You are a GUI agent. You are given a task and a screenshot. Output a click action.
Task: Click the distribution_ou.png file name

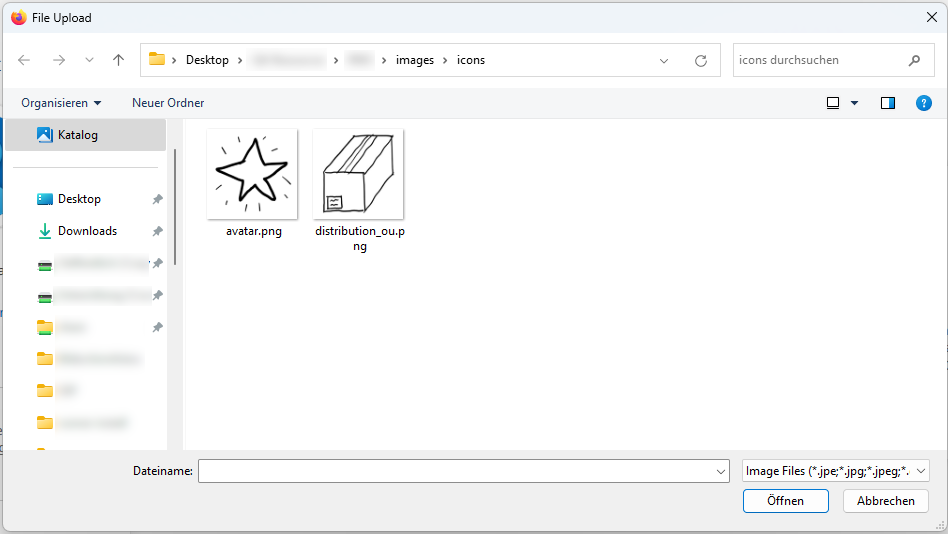click(x=360, y=238)
